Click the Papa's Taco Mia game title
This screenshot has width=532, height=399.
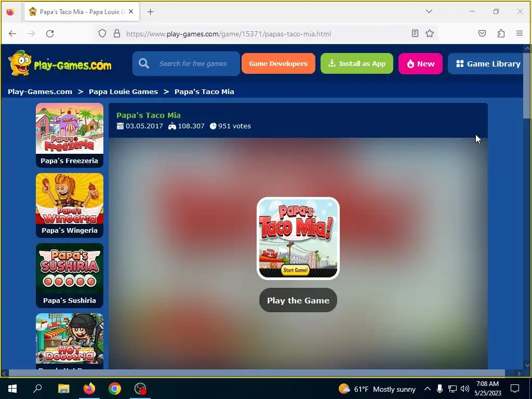(149, 115)
